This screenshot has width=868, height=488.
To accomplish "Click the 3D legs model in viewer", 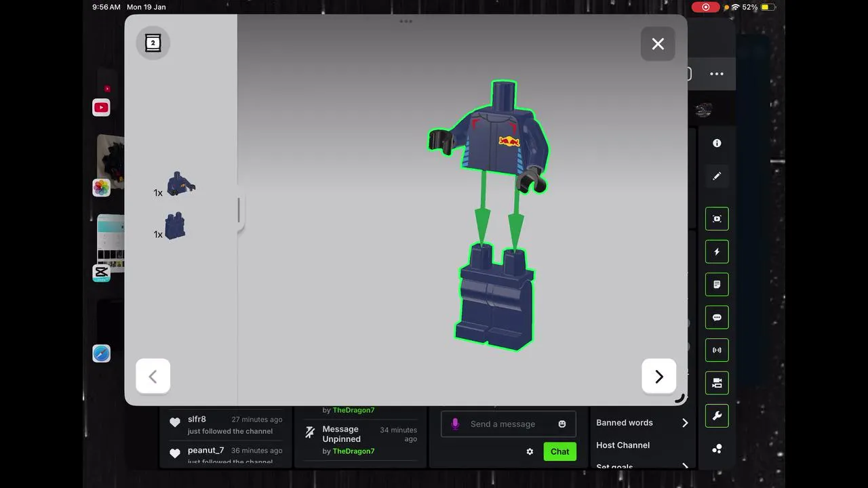I will tap(495, 297).
